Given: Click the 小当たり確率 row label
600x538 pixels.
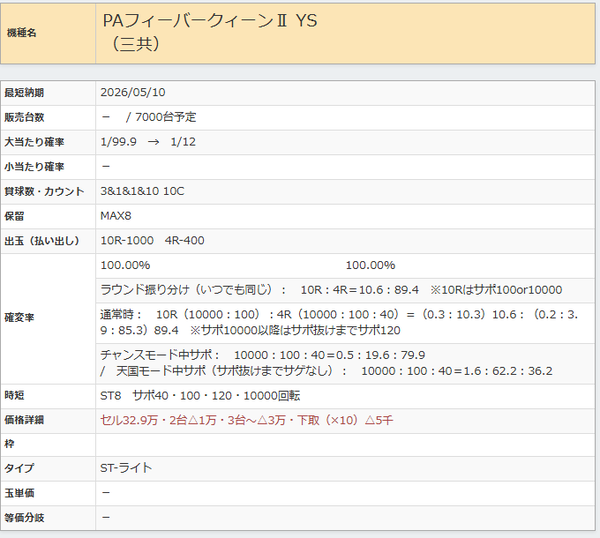Looking at the screenshot, I should [x=34, y=167].
